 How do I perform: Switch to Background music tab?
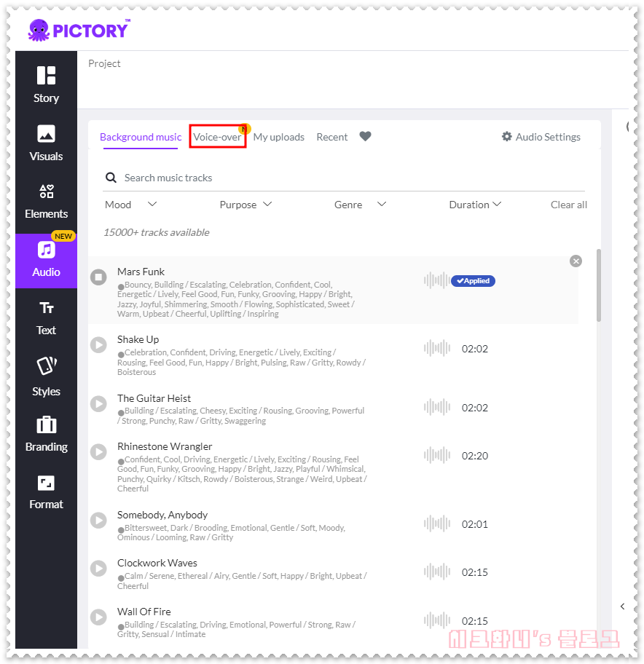click(x=141, y=137)
